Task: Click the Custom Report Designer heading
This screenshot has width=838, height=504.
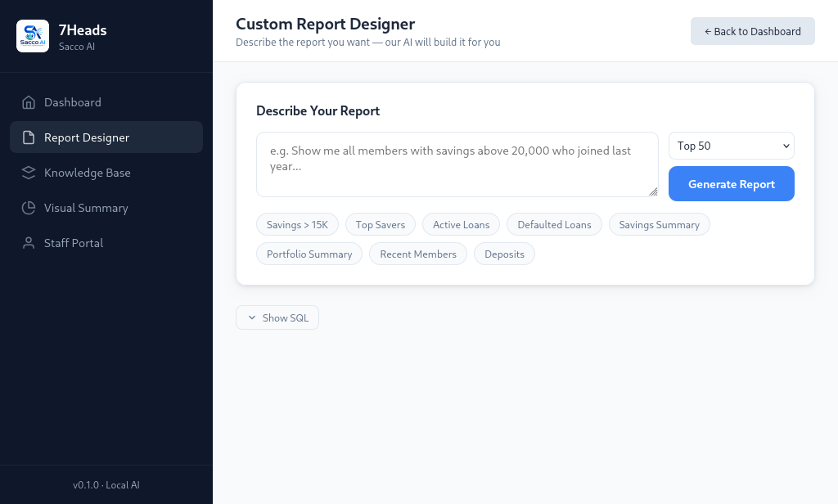Action: [326, 24]
